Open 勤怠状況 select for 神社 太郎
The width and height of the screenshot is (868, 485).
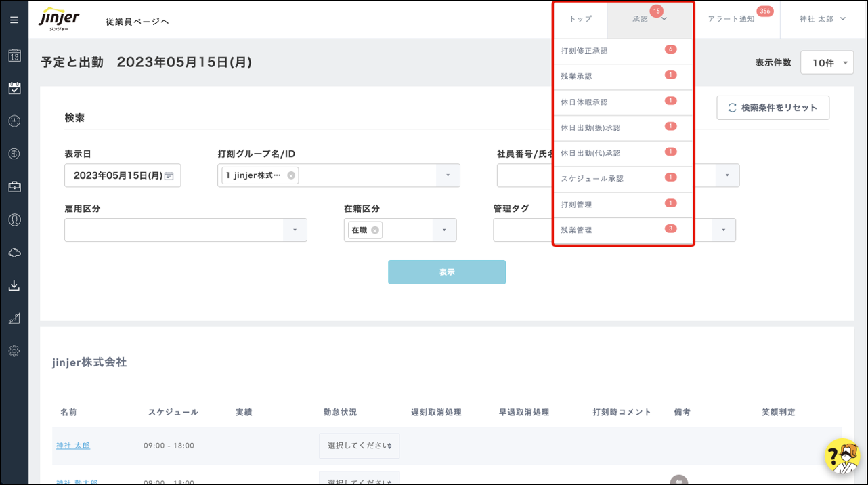[x=359, y=446]
